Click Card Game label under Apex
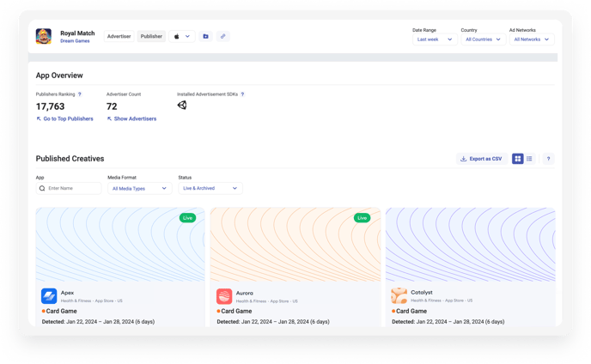The width and height of the screenshot is (591, 364). [62, 312]
